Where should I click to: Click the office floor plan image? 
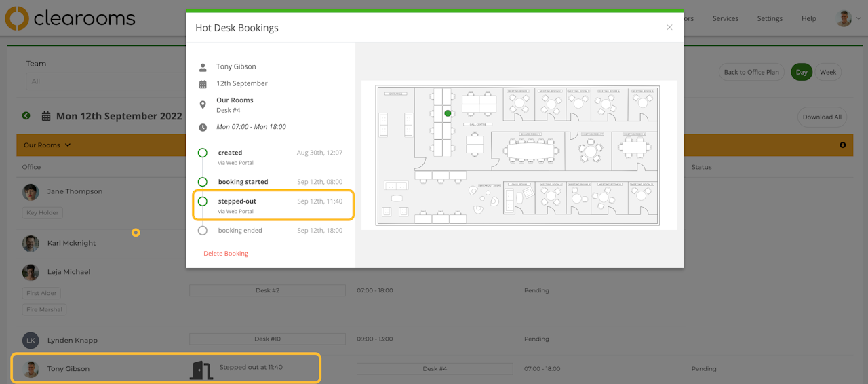pyautogui.click(x=519, y=155)
